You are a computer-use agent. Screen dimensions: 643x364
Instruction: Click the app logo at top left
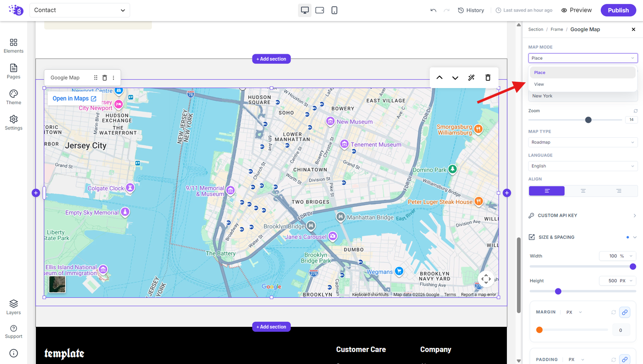(x=16, y=10)
